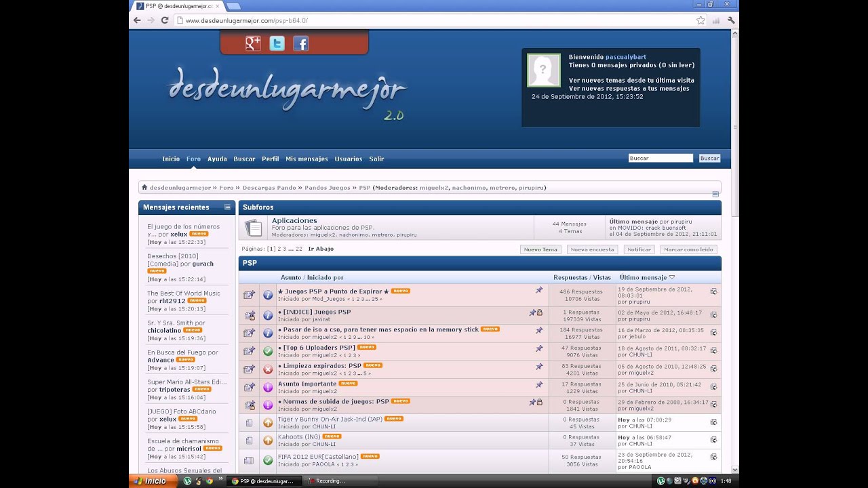The height and width of the screenshot is (488, 868).
Task: Click the Buscar search button
Action: [709, 158]
